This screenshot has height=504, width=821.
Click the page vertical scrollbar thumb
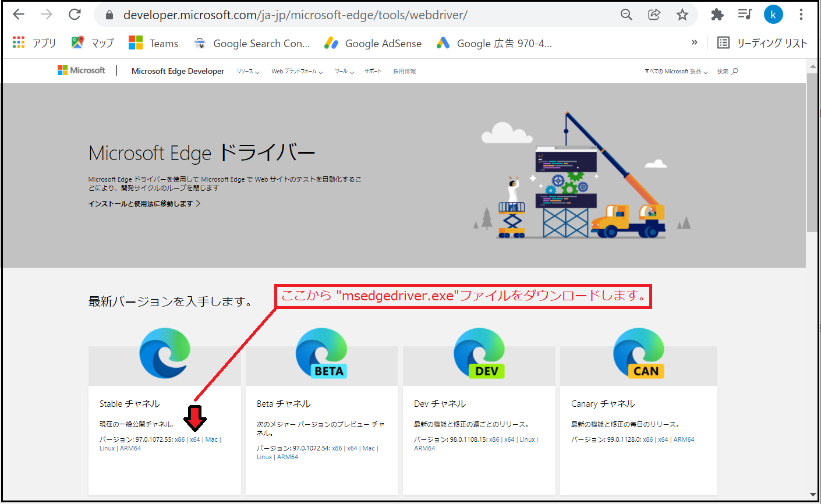813,152
